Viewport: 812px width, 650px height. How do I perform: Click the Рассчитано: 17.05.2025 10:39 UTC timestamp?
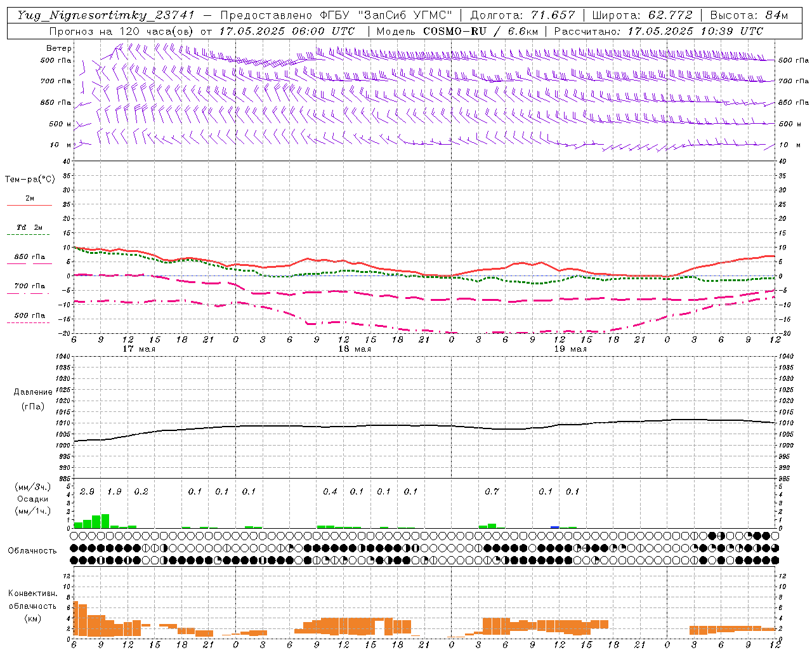[x=658, y=31]
